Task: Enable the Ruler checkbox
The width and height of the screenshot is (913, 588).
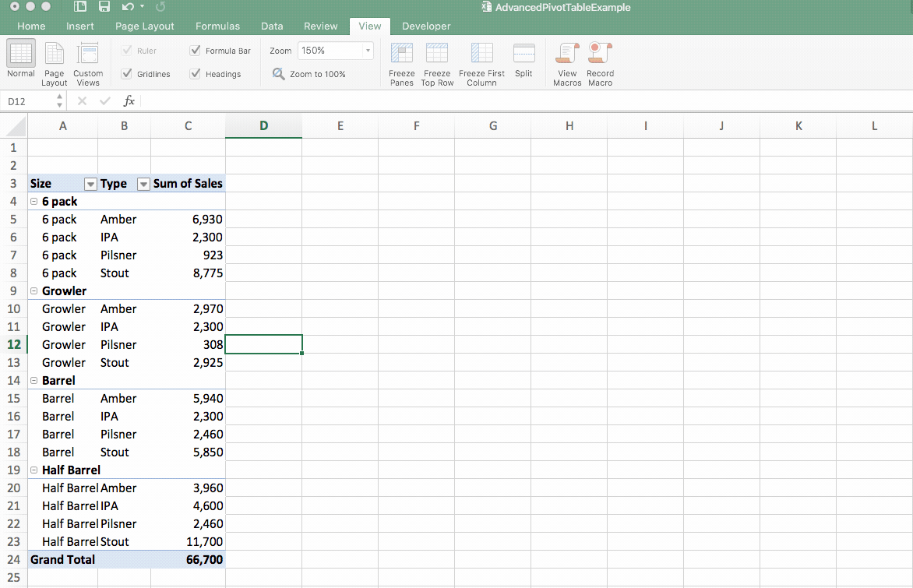Action: pos(127,50)
